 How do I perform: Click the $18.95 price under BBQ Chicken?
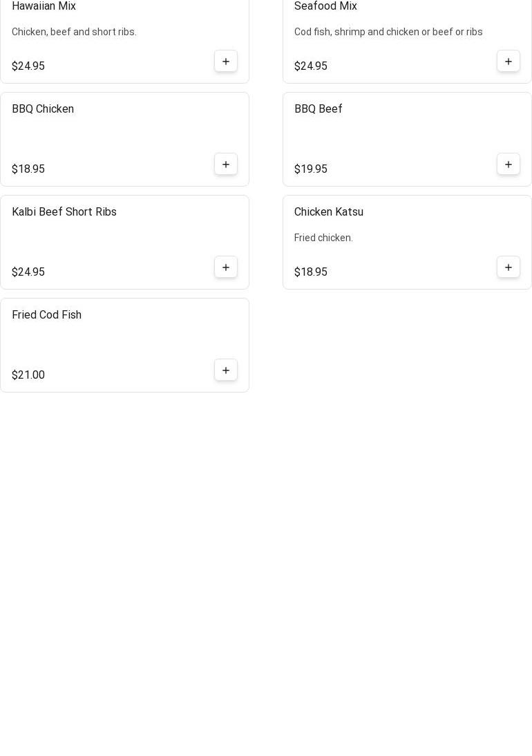(28, 169)
